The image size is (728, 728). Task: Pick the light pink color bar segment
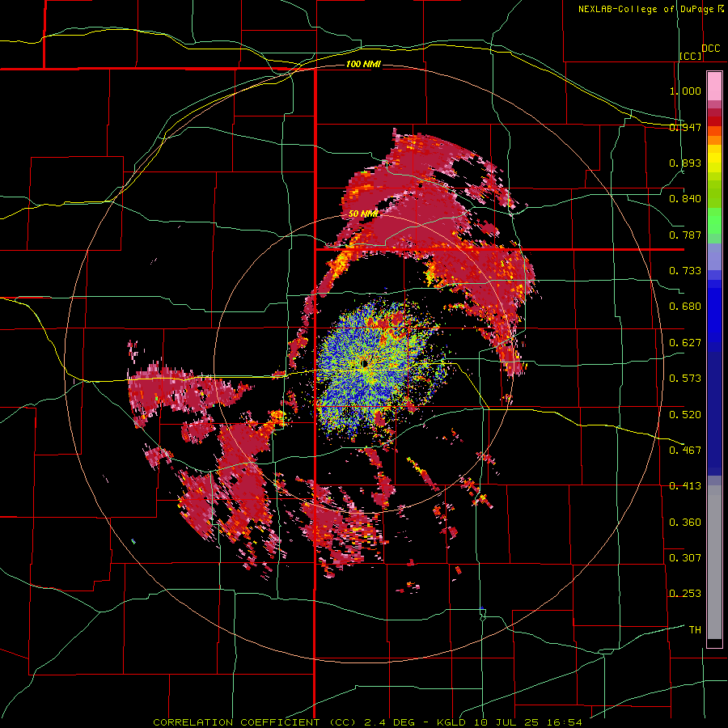(x=714, y=86)
